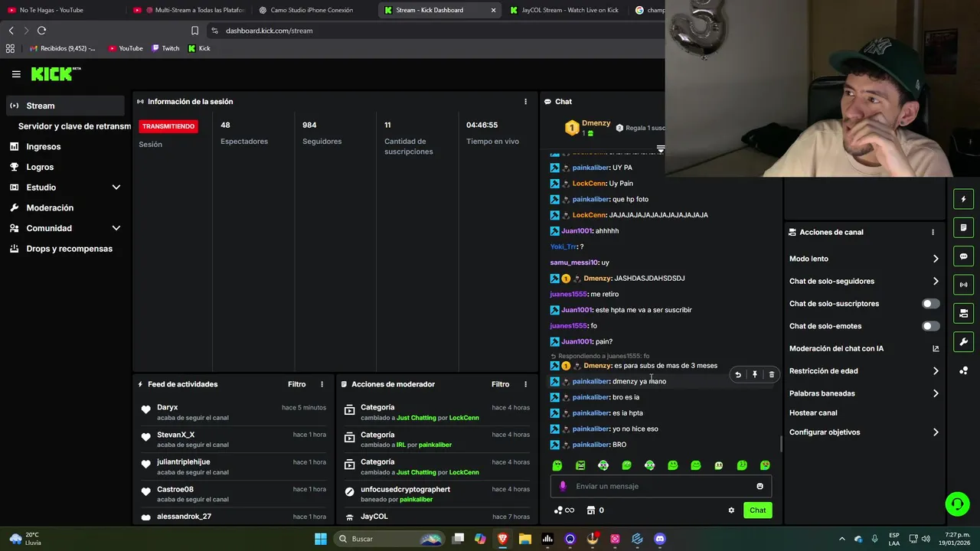Click the chat panel scrollbar

pos(781,443)
